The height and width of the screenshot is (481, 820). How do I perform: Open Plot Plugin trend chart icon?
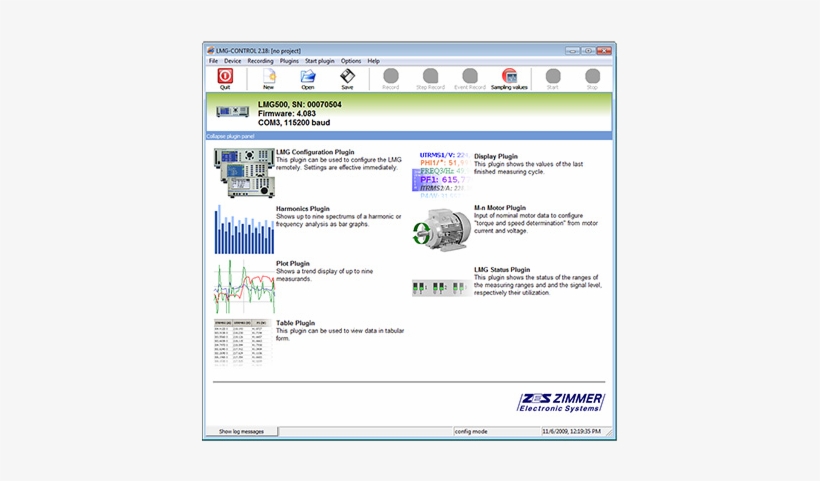[x=244, y=287]
